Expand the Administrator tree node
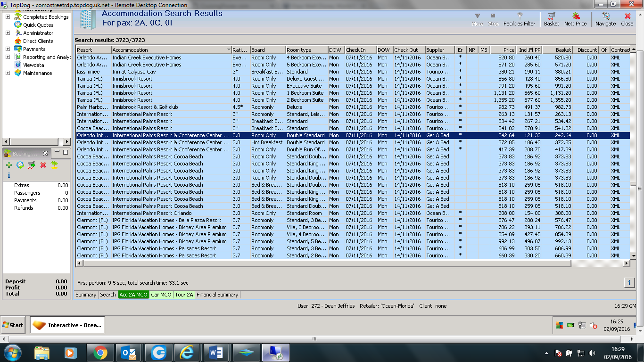This screenshot has width=644, height=362. click(8, 33)
